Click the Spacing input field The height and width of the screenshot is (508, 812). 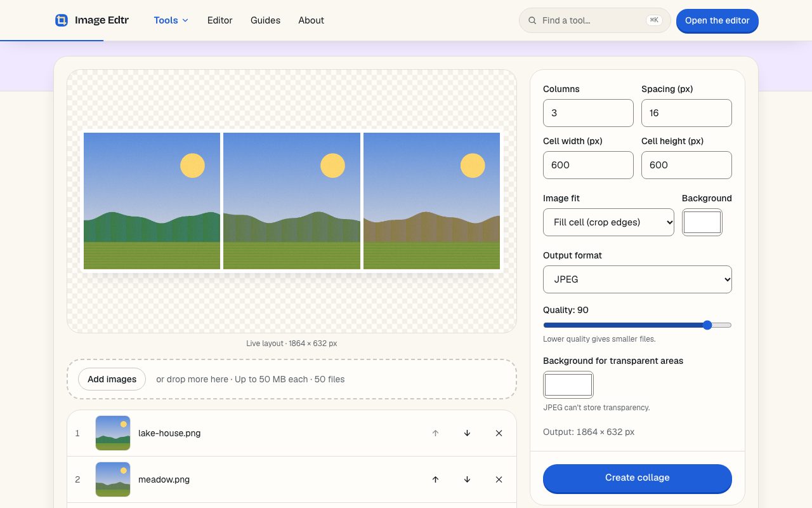pos(686,113)
